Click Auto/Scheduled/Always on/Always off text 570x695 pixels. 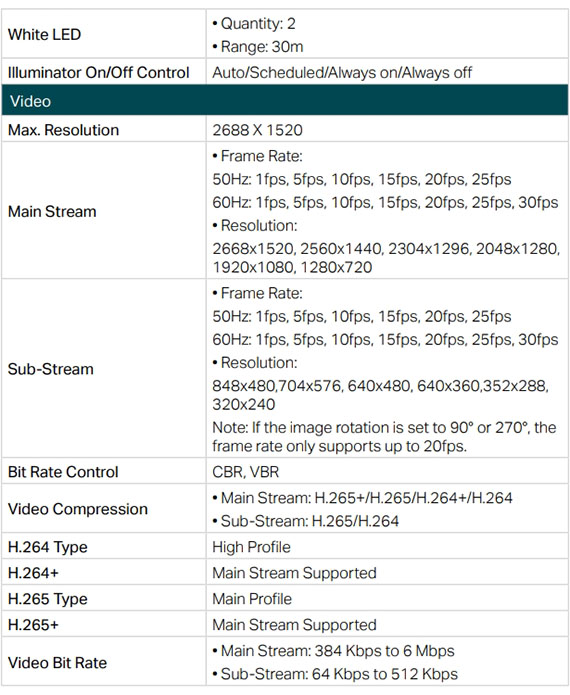342,72
